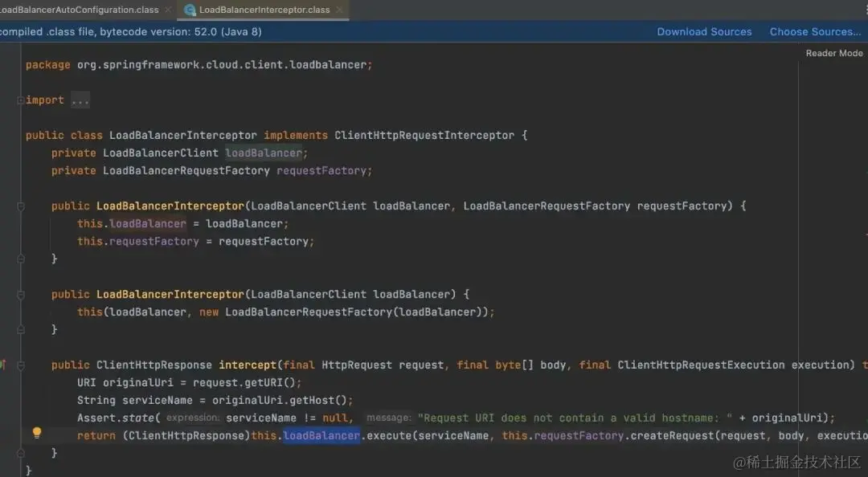Click the selected loadBalancer in return statement
Screen dimensions: 868x477
pyautogui.click(x=321, y=436)
